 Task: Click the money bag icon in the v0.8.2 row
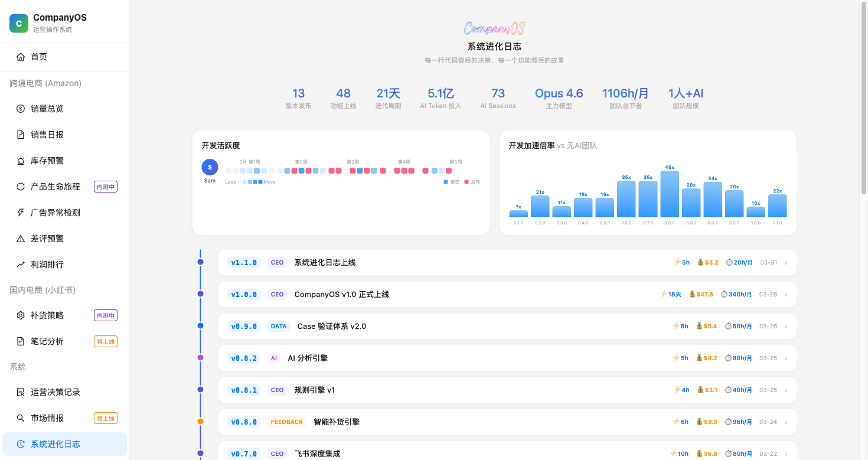click(x=700, y=358)
